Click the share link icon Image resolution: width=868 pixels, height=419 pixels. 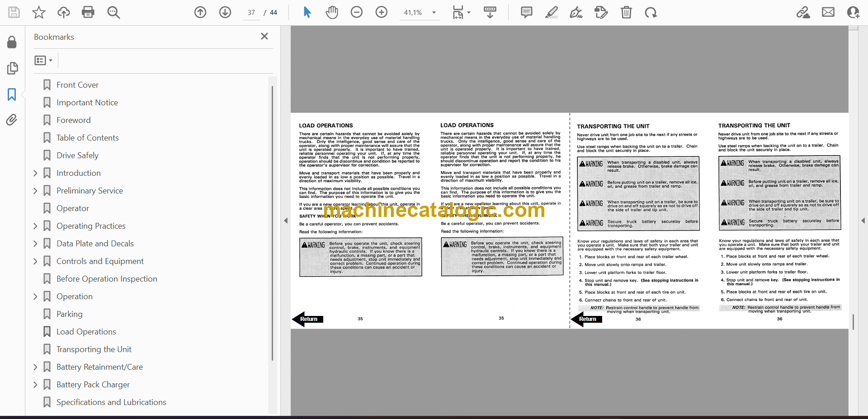(803, 12)
